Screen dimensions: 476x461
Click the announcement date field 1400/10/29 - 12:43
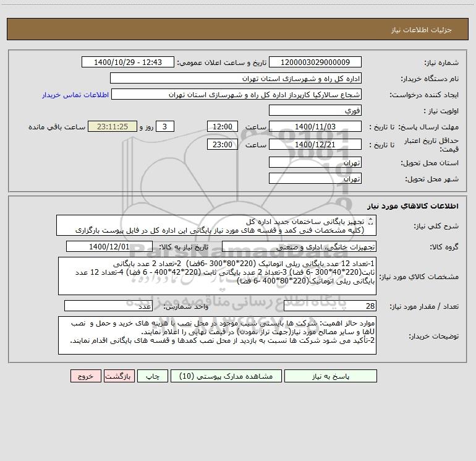tap(128, 62)
